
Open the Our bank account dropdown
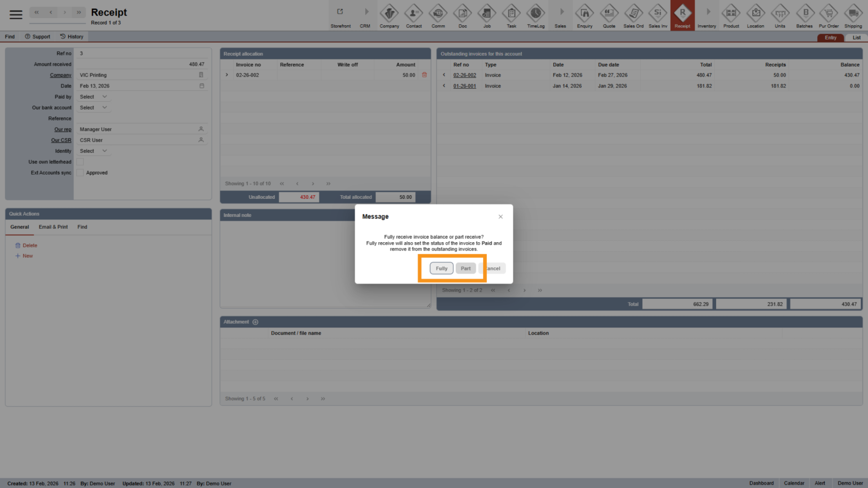tap(94, 108)
